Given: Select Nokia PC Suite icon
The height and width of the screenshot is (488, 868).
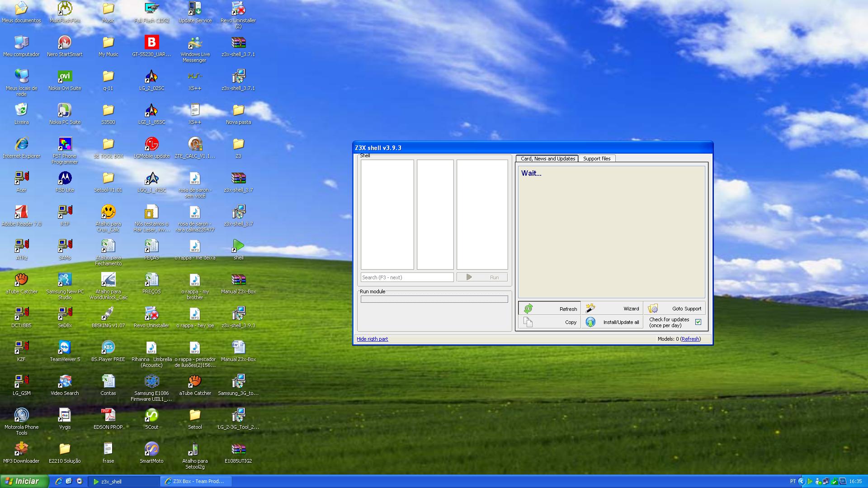Looking at the screenshot, I should click(65, 114).
